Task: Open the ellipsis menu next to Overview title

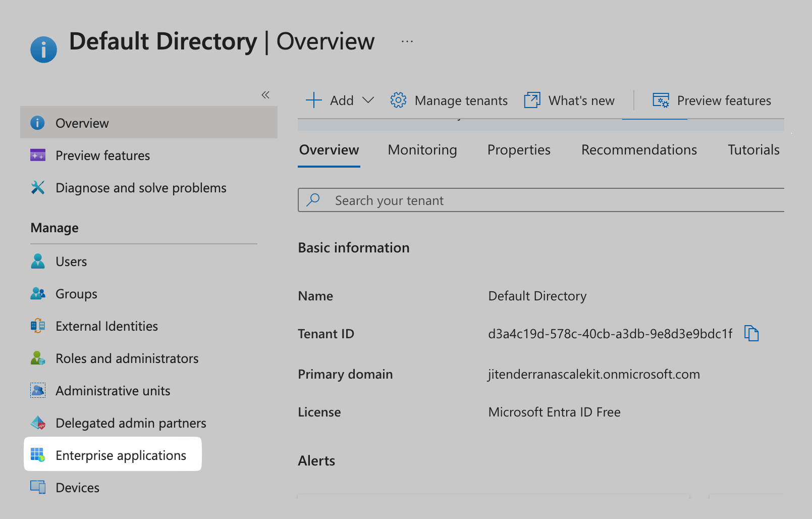Action: (406, 41)
